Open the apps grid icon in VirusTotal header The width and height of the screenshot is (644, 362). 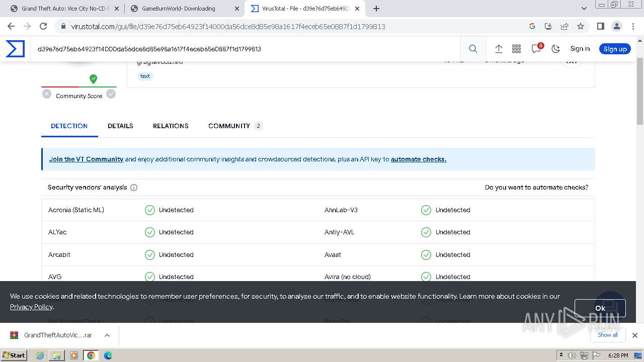click(x=516, y=49)
